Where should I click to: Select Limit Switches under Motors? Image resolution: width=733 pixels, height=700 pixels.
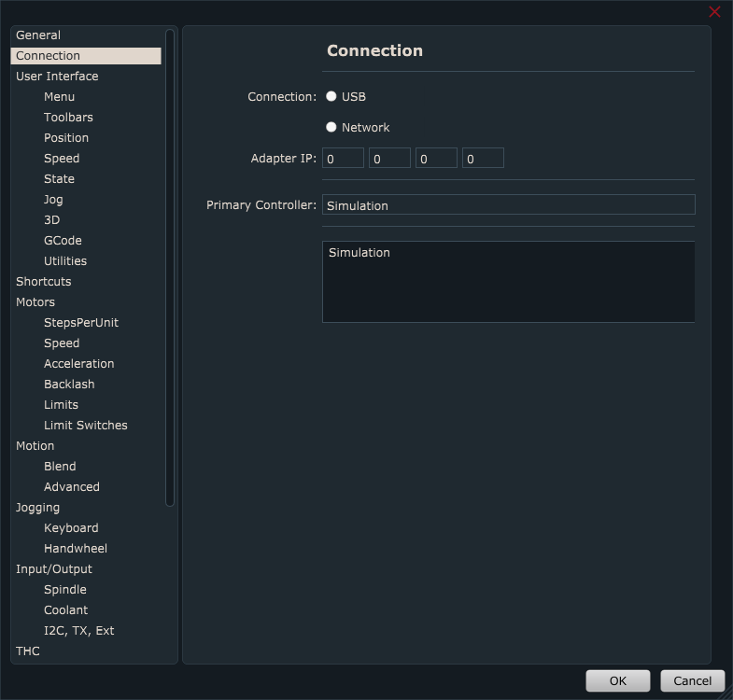[86, 426]
